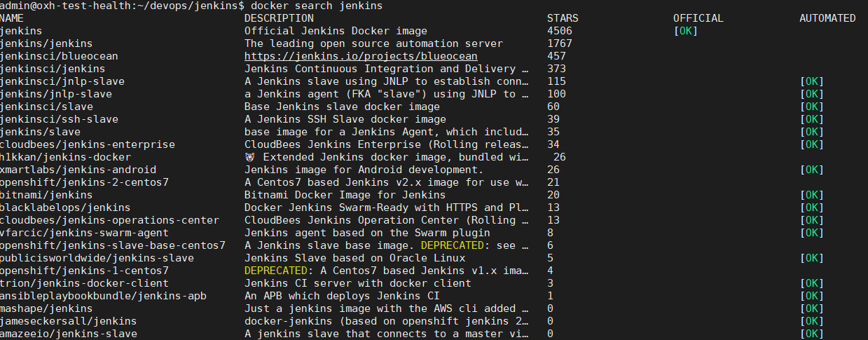Click the image name 'hlkkan/jenkins-docker'
The height and width of the screenshot is (340, 868).
pos(64,157)
